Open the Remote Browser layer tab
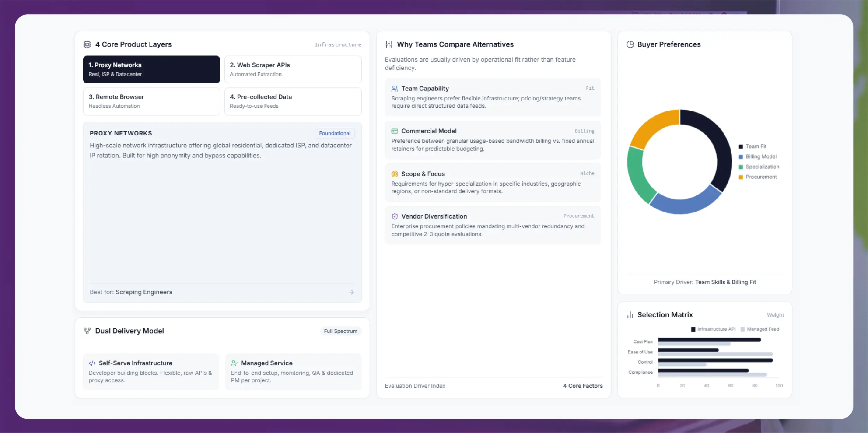The width and height of the screenshot is (868, 433). [151, 101]
